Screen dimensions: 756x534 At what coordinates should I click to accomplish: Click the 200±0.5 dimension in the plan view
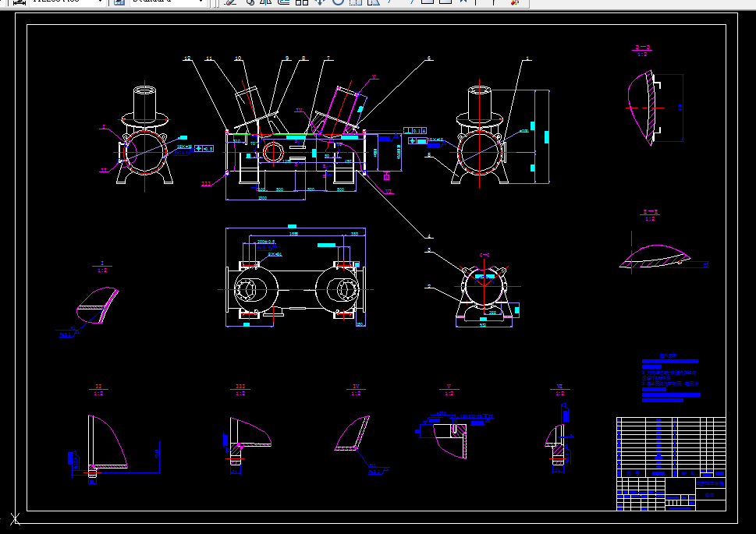click(266, 242)
